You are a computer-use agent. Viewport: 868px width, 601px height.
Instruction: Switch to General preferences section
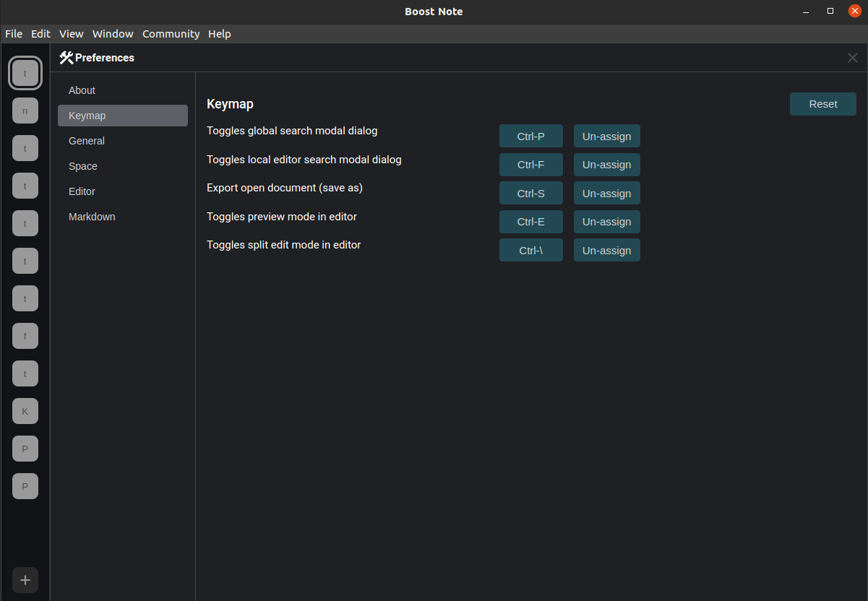click(x=123, y=141)
